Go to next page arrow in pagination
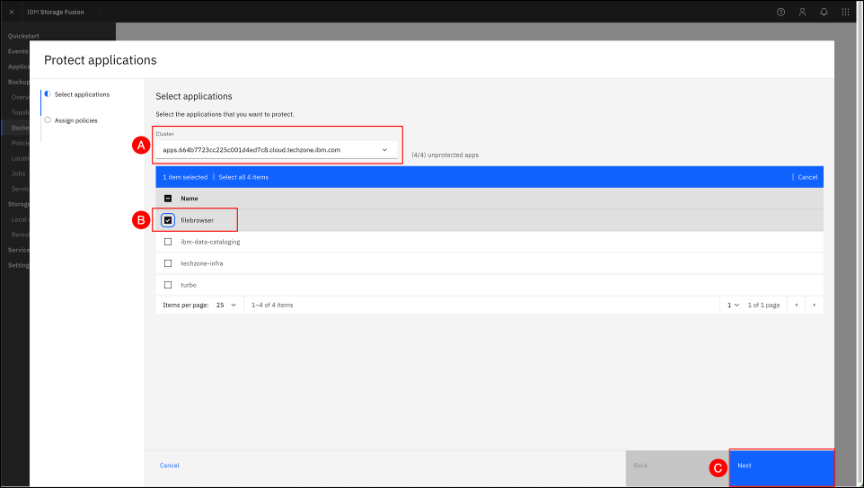 814,304
